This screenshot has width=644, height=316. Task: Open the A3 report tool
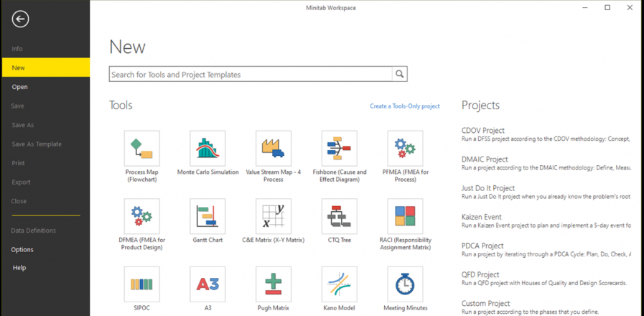point(207,284)
